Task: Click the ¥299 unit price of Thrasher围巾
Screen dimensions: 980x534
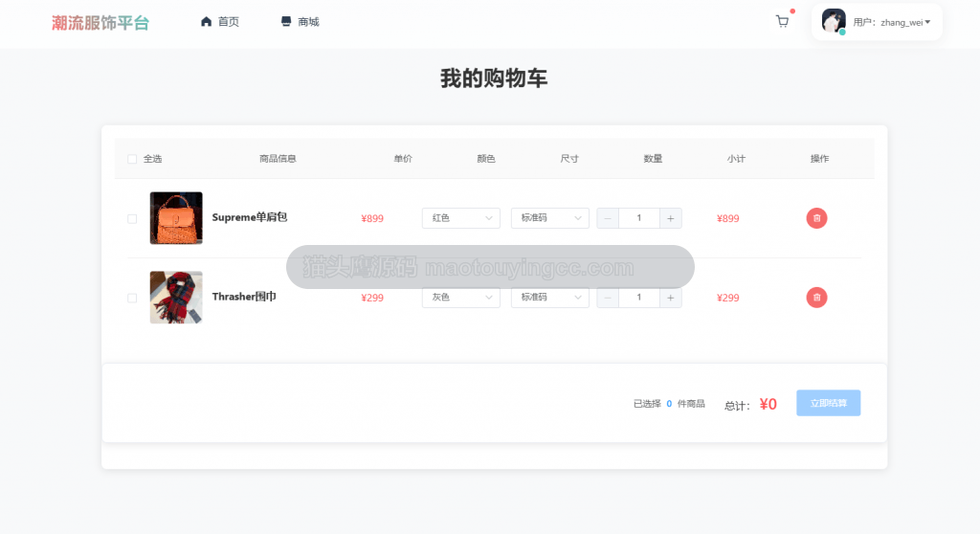Action: pos(372,298)
